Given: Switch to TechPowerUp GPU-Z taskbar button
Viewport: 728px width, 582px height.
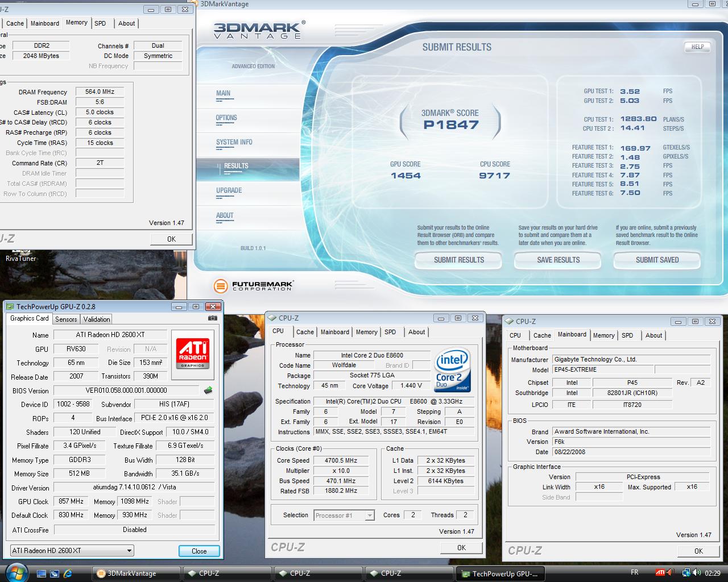Looking at the screenshot, I should tap(500, 573).
